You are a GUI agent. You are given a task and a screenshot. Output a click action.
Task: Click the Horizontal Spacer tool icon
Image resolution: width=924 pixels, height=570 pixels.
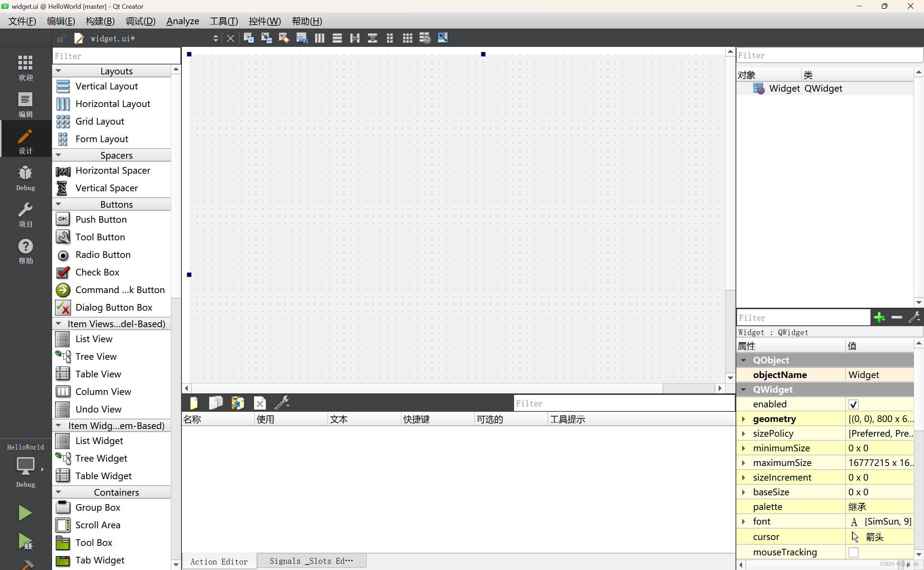[63, 170]
